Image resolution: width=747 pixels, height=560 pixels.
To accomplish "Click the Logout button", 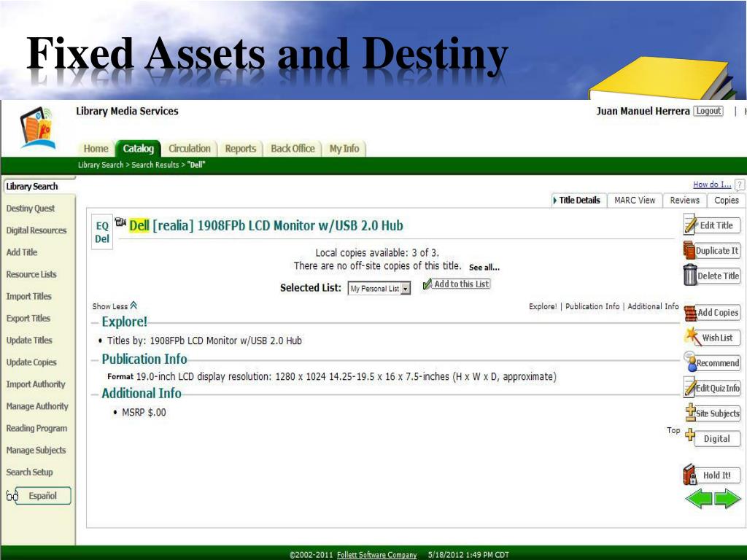I will 708,111.
